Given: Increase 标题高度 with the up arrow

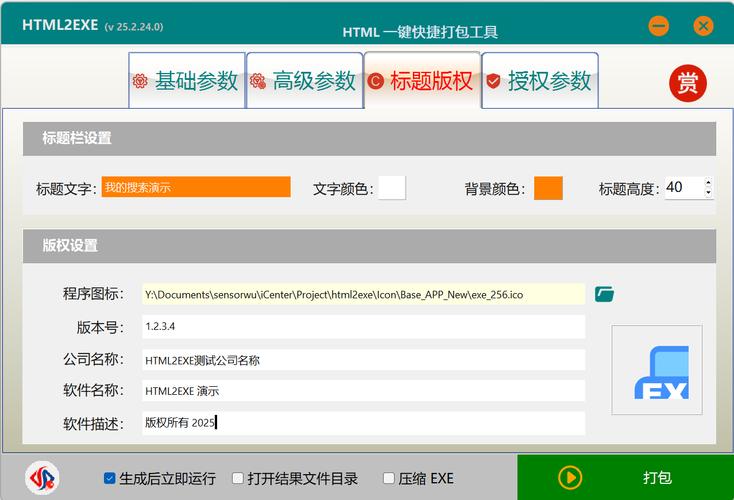Looking at the screenshot, I should [708, 182].
